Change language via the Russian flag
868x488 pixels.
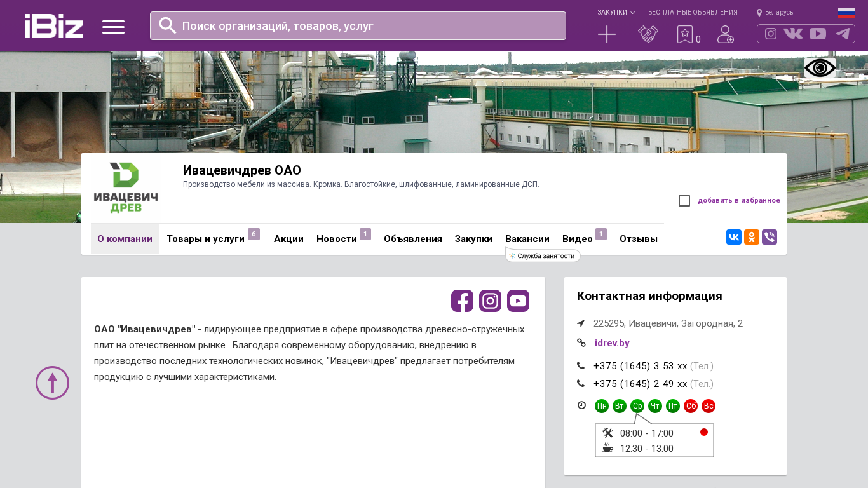pos(846,13)
